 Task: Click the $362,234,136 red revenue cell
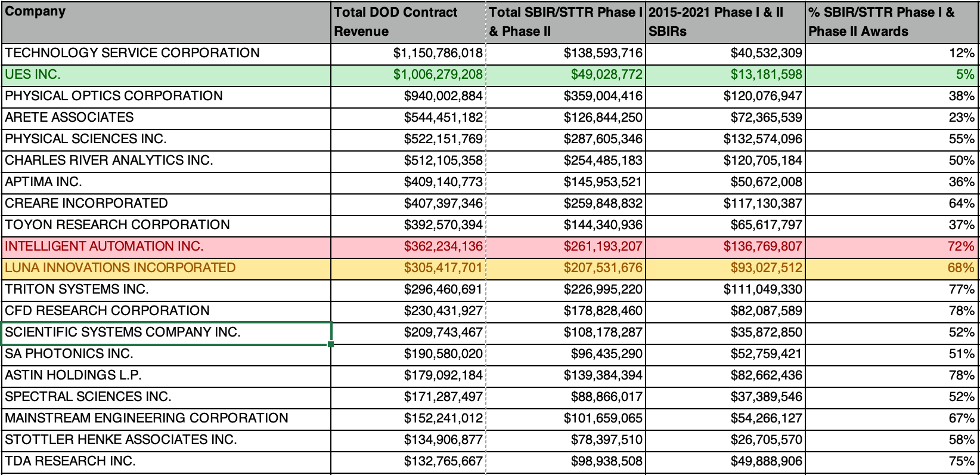(408, 247)
